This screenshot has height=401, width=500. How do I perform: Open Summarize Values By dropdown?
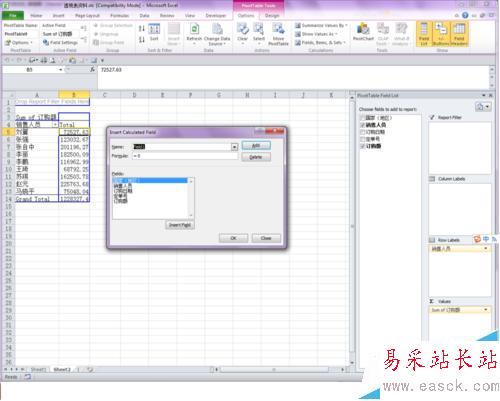[321, 26]
